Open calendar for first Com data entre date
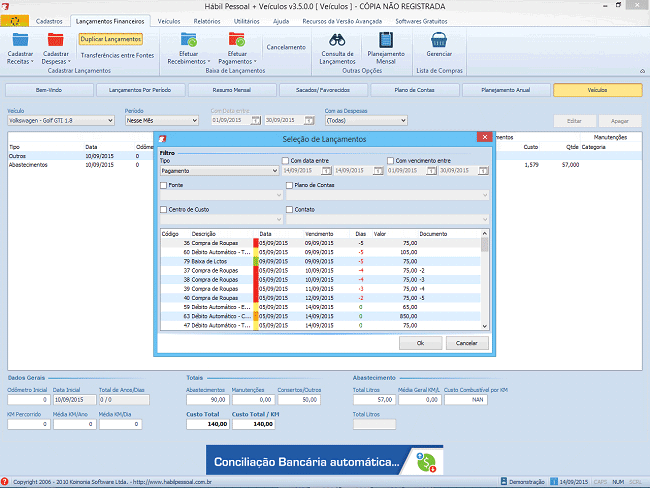650x488 pixels. 327,171
